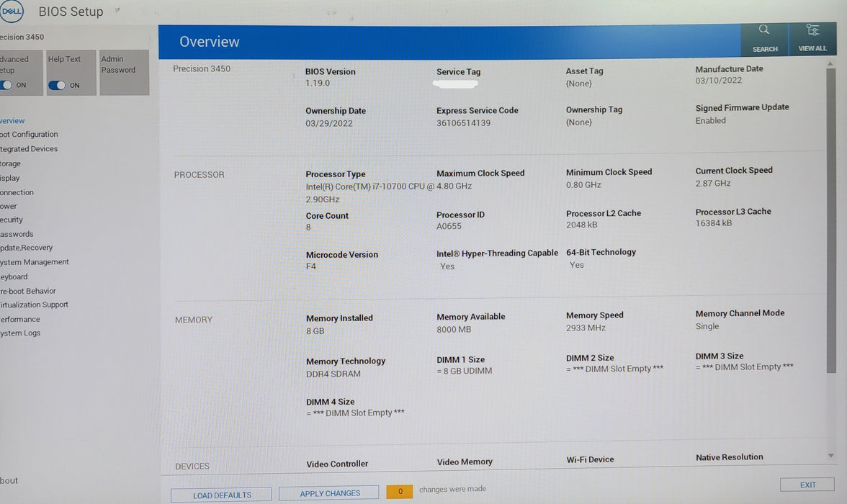Click Maximum Clock Speed 4.80 GHz
Screen dimensions: 847x504
coord(454,186)
